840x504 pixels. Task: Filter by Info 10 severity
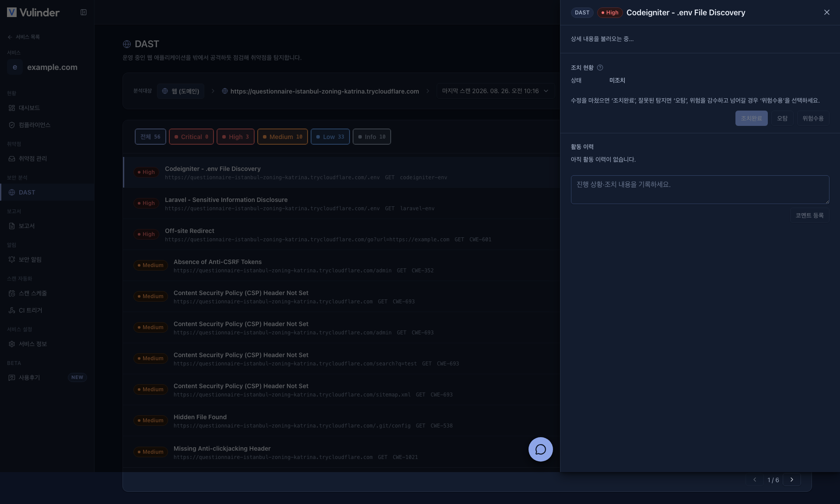click(x=372, y=137)
